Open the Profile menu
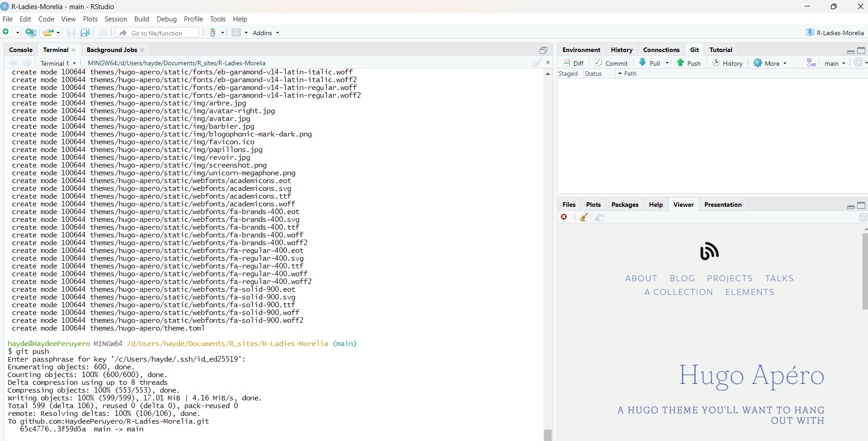868x441 pixels. pos(193,19)
